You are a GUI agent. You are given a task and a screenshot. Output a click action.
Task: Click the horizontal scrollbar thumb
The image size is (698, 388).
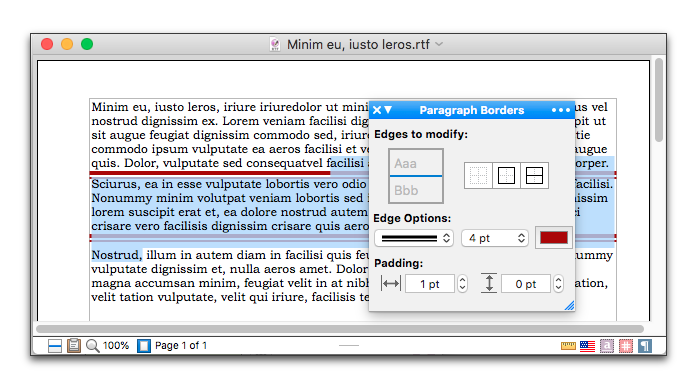pos(340,329)
